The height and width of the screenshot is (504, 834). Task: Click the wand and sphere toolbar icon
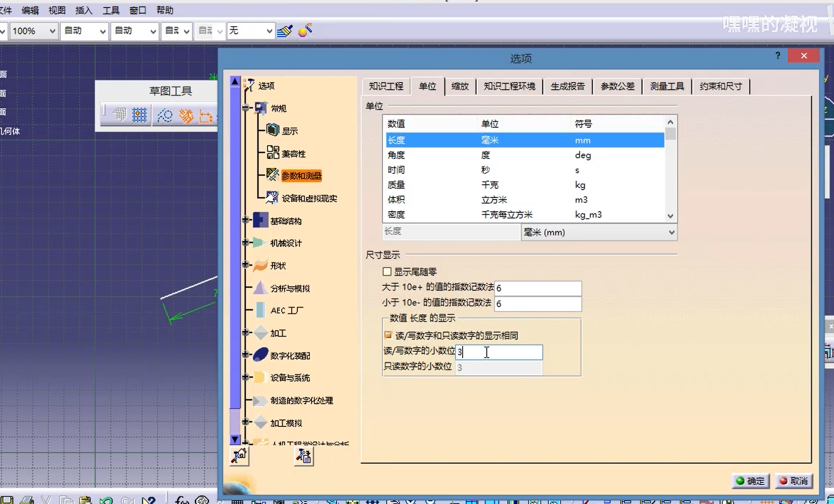click(305, 30)
